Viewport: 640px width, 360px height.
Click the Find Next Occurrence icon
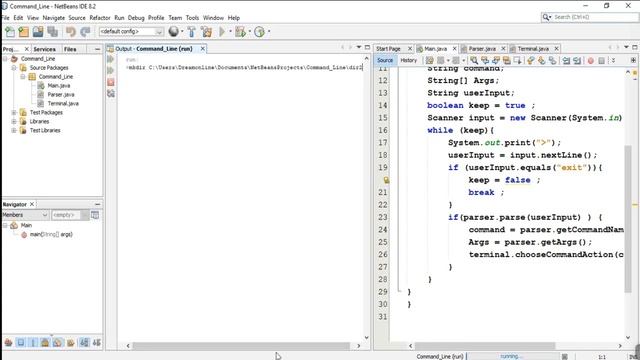(x=496, y=60)
